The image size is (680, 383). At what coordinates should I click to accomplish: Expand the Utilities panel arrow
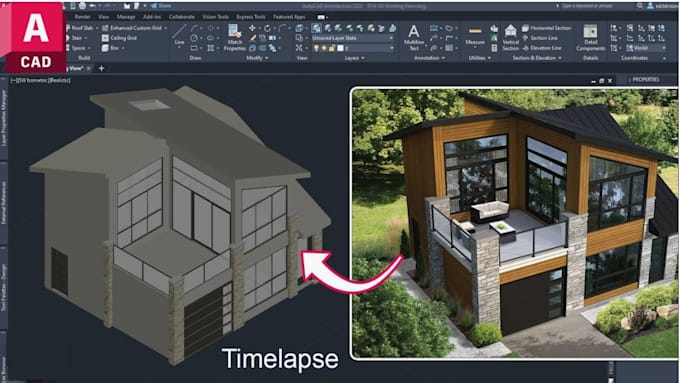pyautogui.click(x=489, y=58)
